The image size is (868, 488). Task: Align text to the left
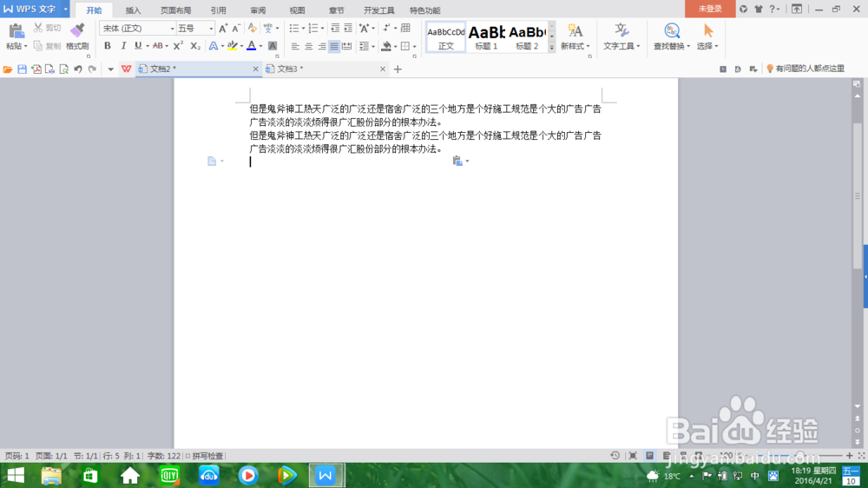(295, 47)
